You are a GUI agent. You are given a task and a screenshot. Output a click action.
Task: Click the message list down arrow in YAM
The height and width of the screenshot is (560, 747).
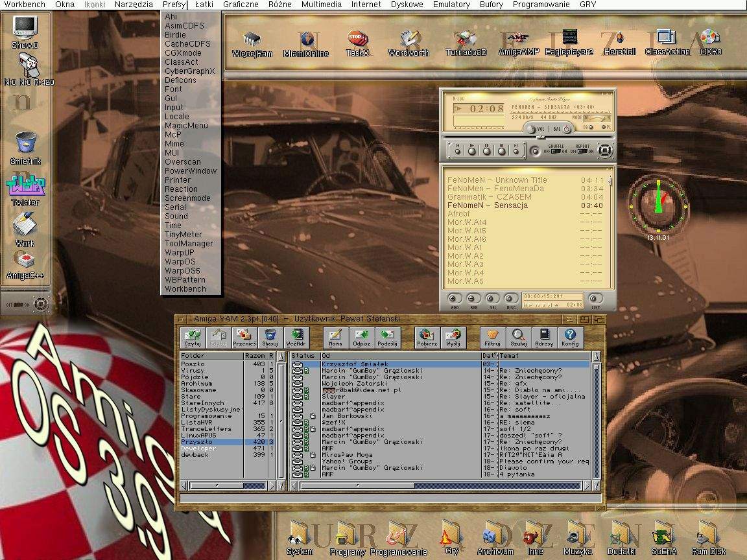(x=595, y=485)
